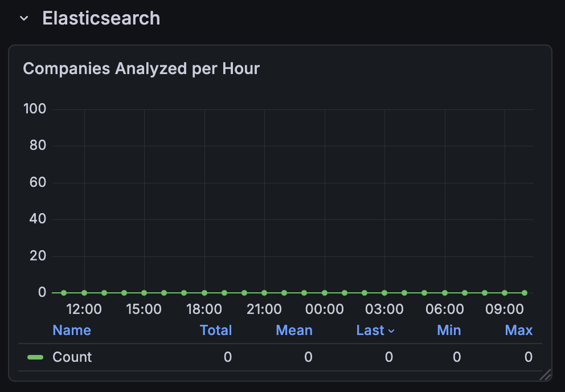Sort legend by Mean column
The height and width of the screenshot is (392, 565).
[x=294, y=330]
